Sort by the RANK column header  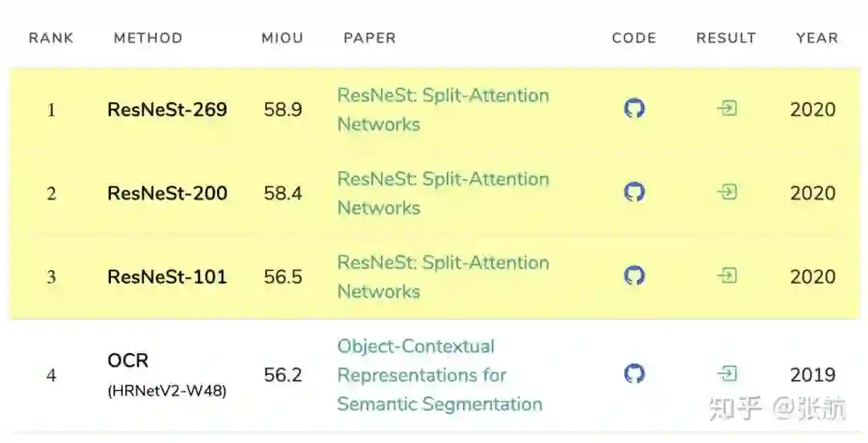[51, 38]
